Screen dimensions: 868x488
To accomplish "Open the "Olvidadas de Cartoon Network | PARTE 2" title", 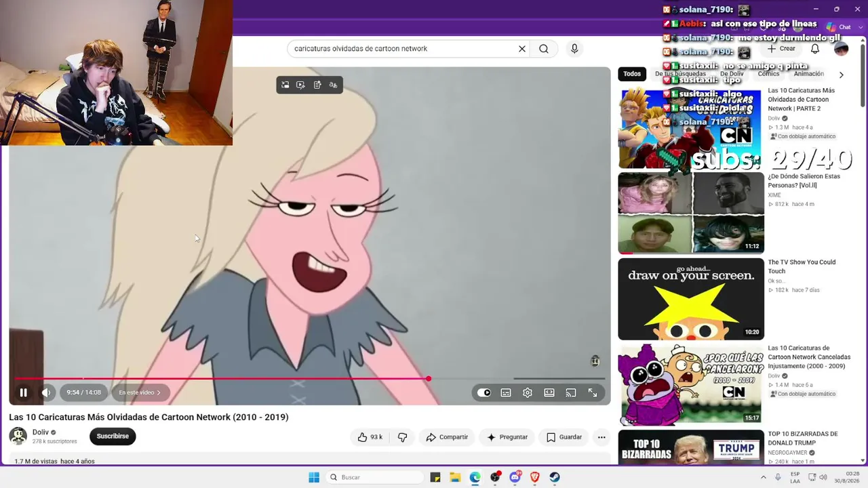I will coord(802,100).
